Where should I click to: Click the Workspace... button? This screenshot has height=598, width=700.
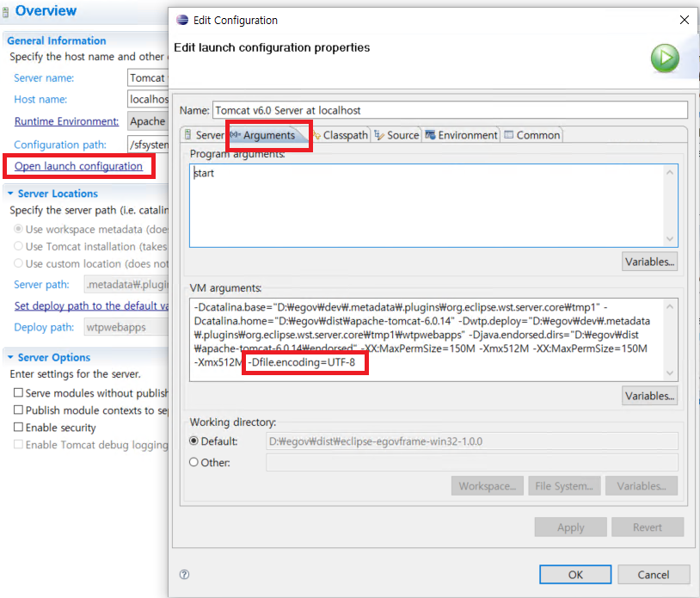(x=487, y=486)
